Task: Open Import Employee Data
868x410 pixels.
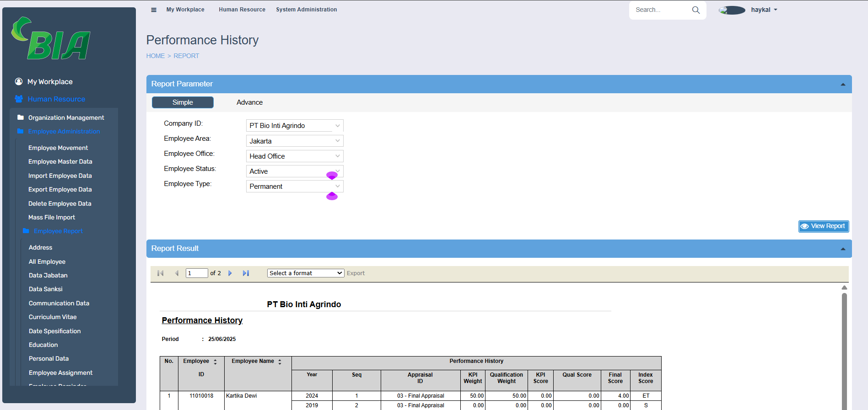Action: tap(60, 176)
